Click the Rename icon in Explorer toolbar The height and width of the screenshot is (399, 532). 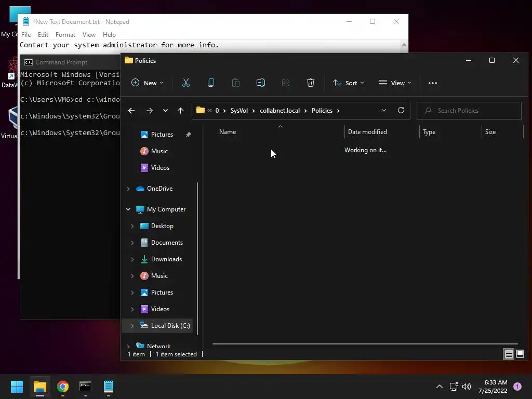(x=261, y=83)
